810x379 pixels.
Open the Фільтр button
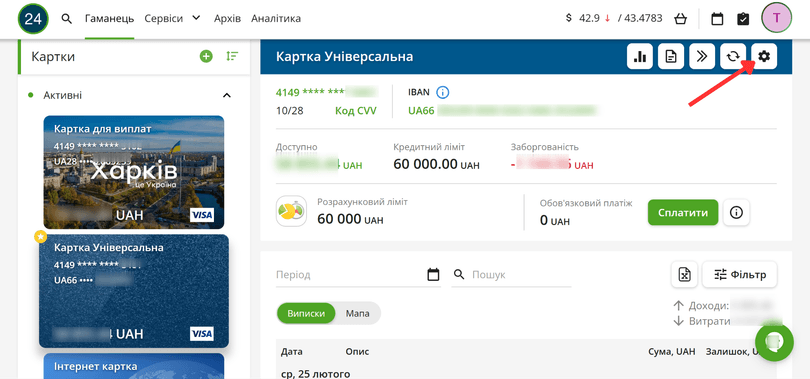[x=740, y=274]
